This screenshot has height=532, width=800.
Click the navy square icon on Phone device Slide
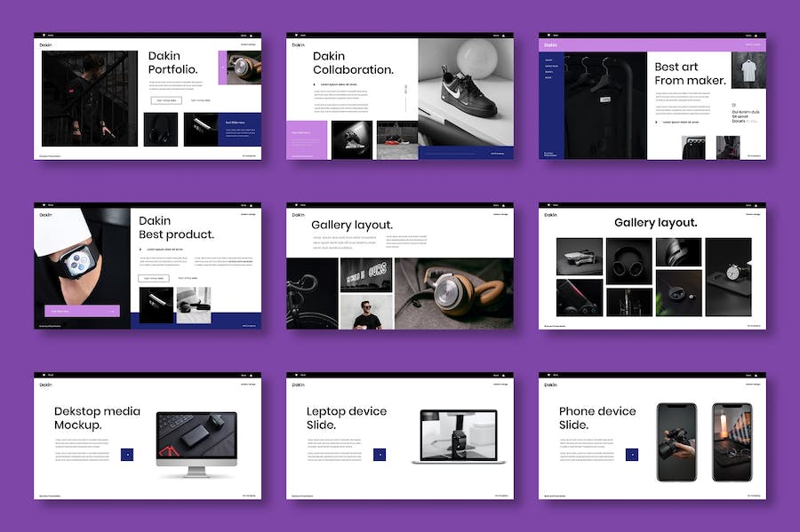click(x=632, y=455)
